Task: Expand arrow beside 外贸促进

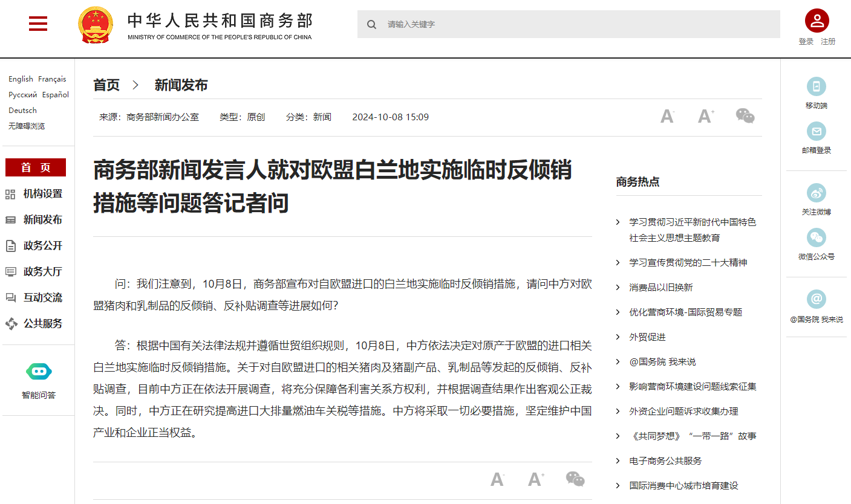Action: click(618, 337)
